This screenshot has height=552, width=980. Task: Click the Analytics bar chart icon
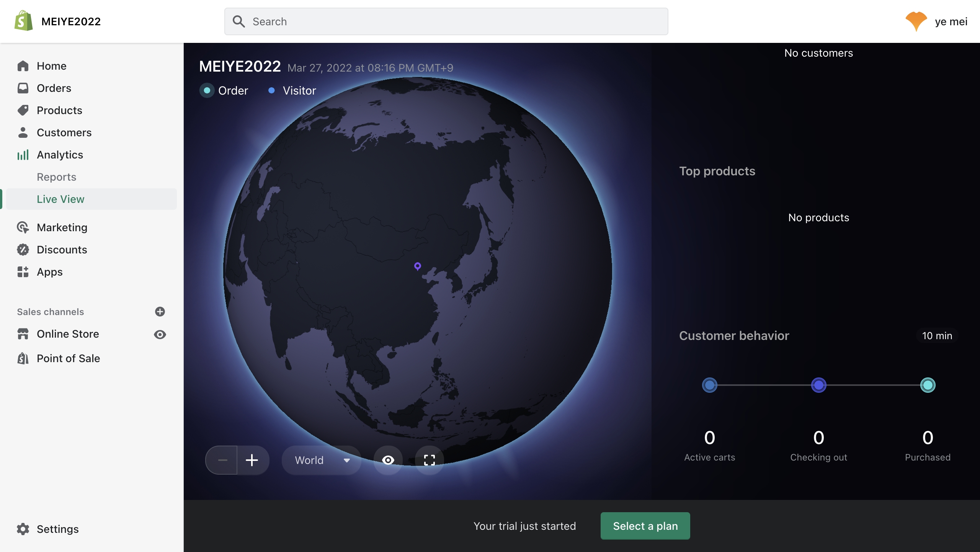[x=23, y=155]
